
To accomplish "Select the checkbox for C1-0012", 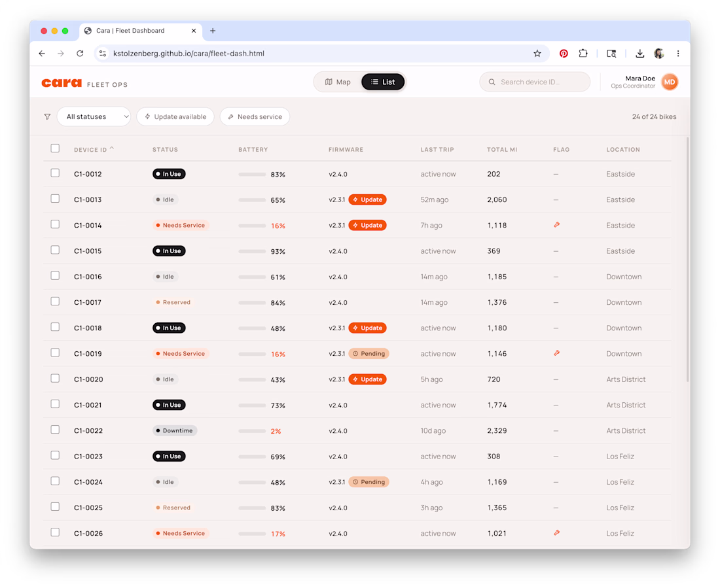I will 55,173.
